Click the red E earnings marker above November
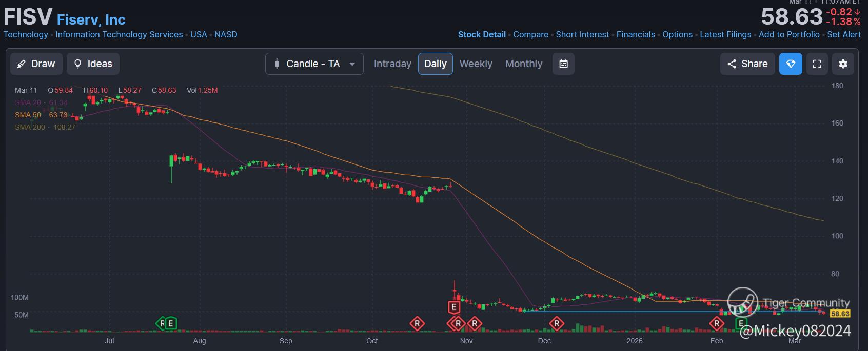 [x=453, y=307]
